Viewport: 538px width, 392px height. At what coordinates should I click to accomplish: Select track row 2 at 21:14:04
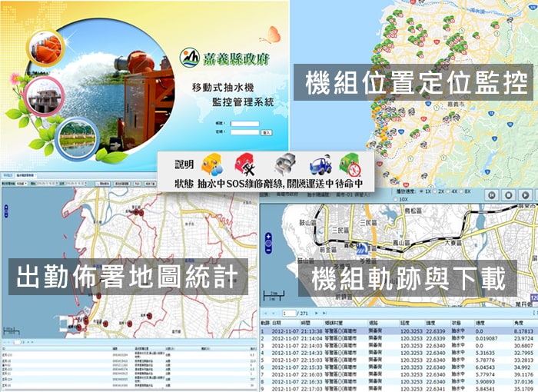399,338
